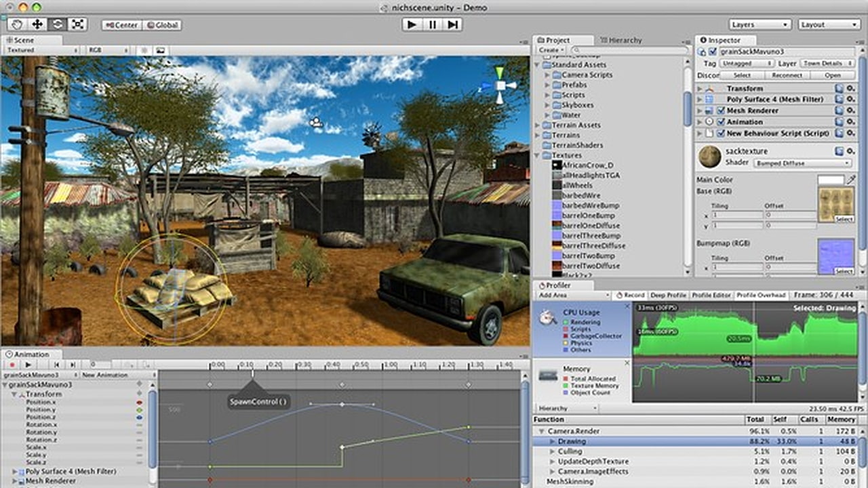Open the Main Color white swatch
Screen dimensions: 868x488
point(830,180)
